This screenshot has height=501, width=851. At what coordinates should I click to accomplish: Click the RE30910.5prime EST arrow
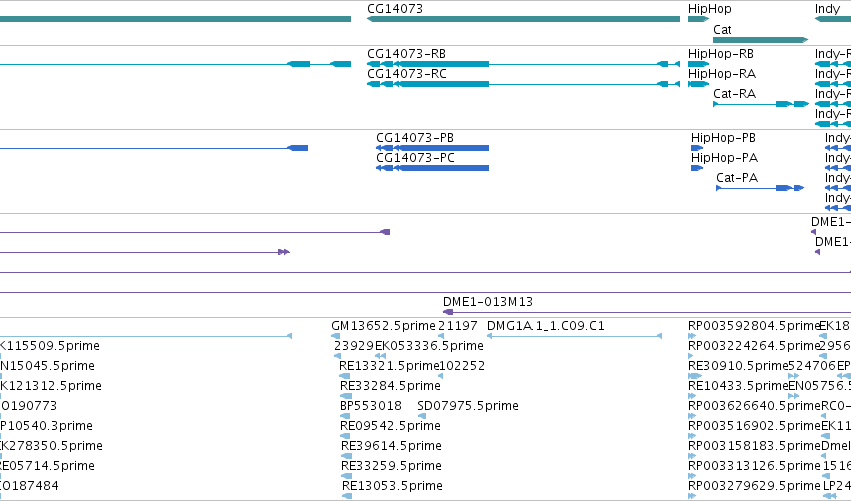pos(695,376)
